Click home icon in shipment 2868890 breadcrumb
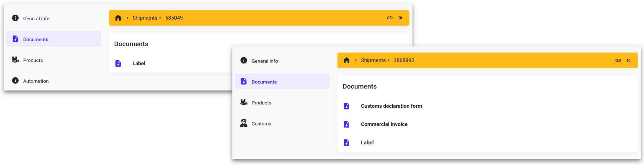Viewport: 644px width, 165px height. tap(347, 60)
